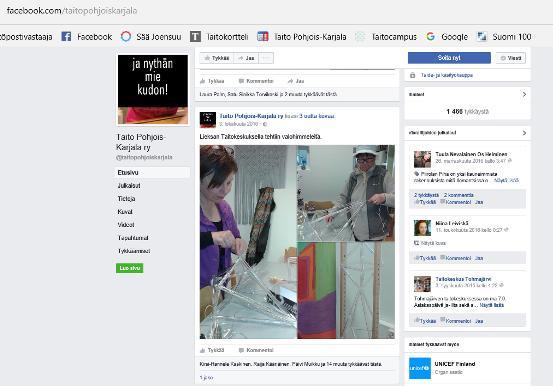Share Niina's visitor post with Jaa

(x=479, y=258)
